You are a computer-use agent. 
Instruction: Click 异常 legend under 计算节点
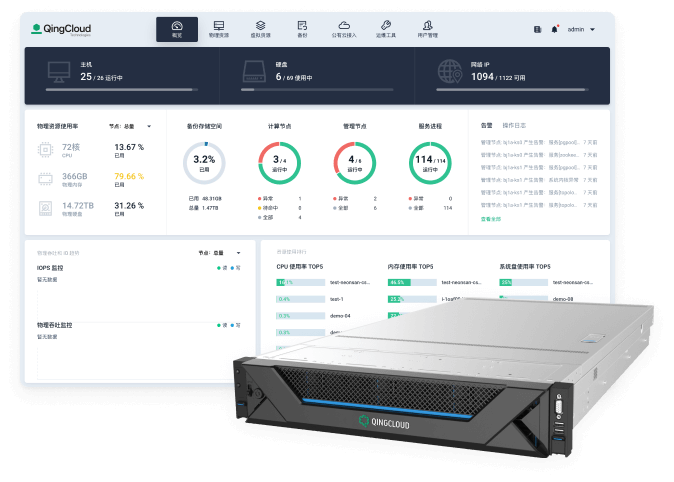pyautogui.click(x=265, y=199)
